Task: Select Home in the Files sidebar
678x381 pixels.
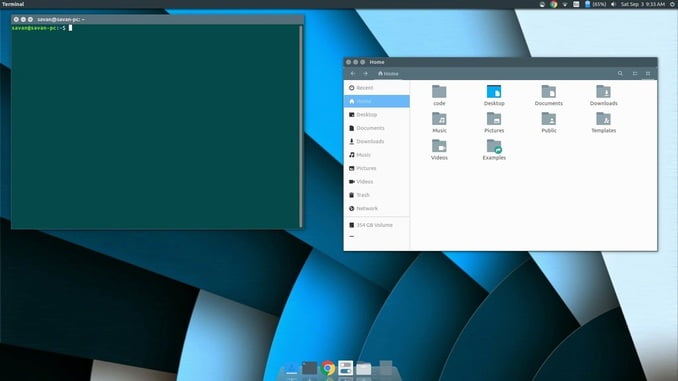Action: click(377, 101)
